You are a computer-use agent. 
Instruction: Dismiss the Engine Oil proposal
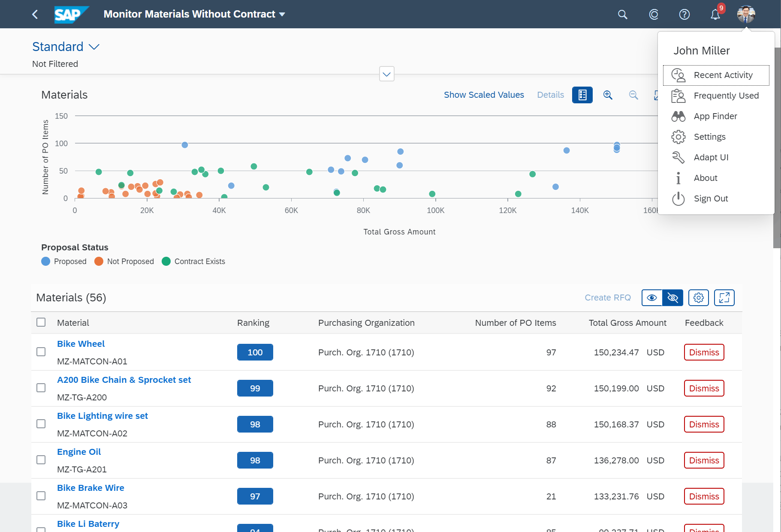pos(703,460)
